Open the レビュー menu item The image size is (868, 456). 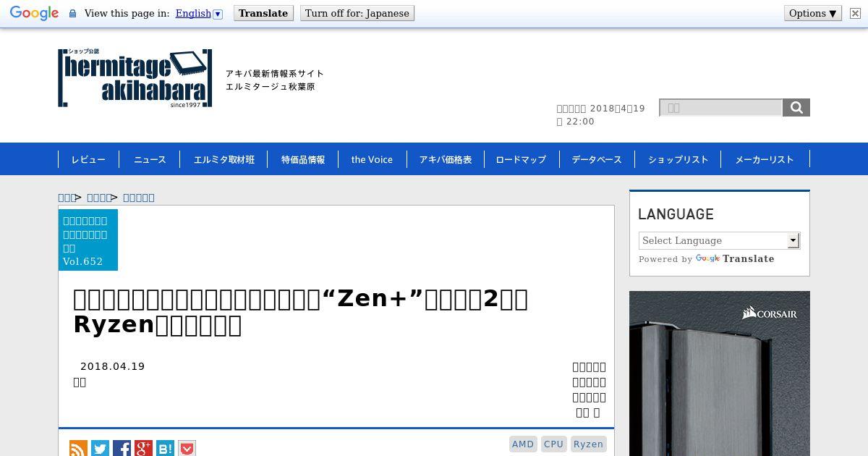pos(88,159)
